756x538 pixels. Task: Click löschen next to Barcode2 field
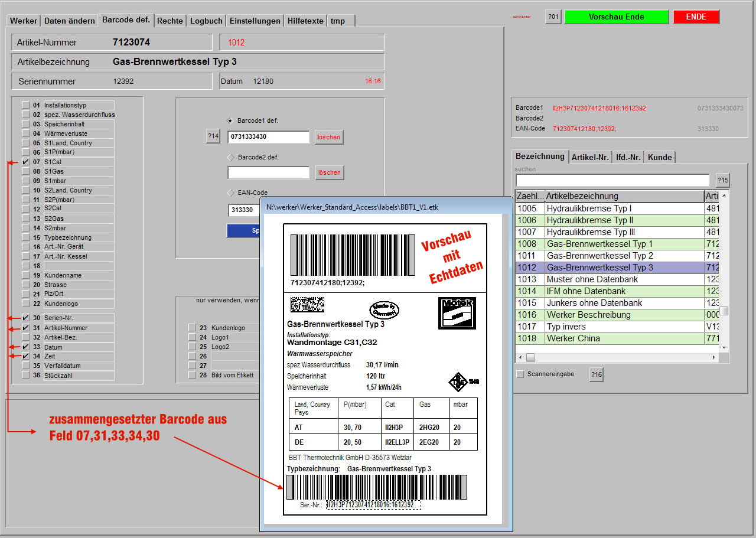pyautogui.click(x=329, y=172)
